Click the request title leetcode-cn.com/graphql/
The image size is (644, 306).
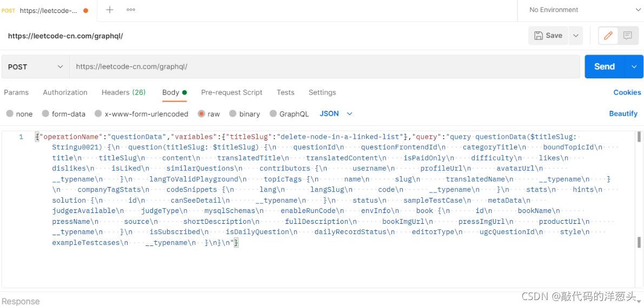click(x=66, y=36)
